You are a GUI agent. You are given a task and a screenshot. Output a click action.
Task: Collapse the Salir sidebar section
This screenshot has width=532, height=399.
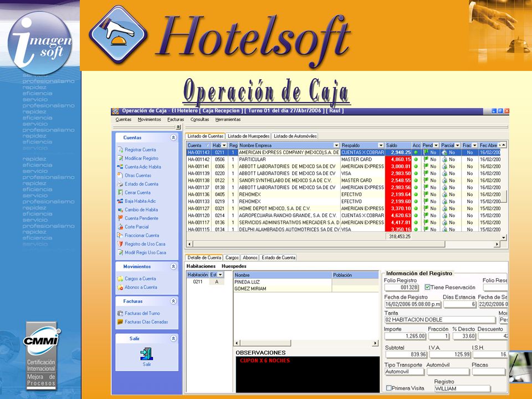(173, 338)
